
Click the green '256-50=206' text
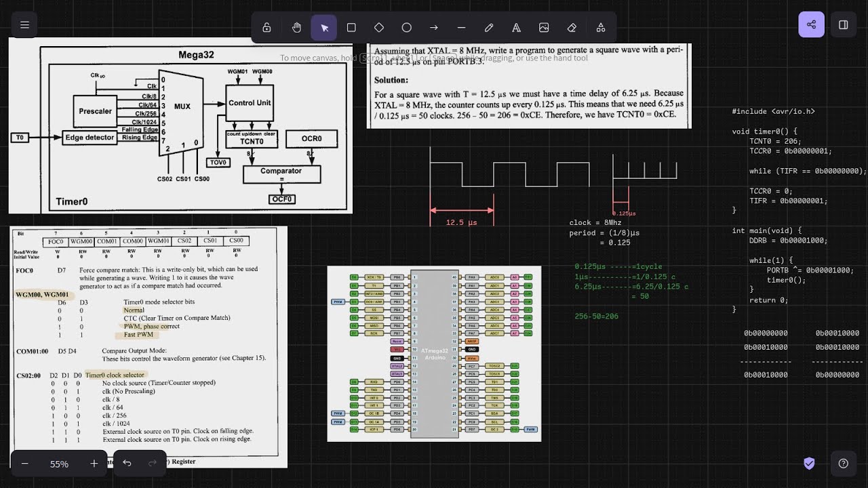596,317
